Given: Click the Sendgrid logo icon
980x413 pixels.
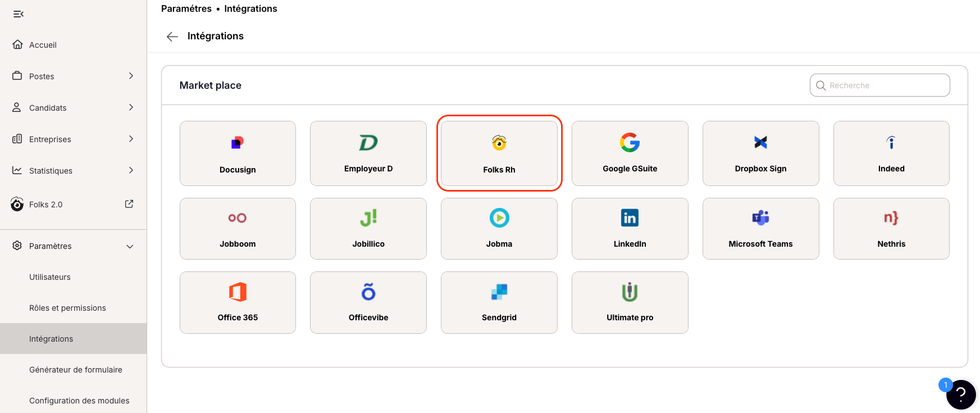Looking at the screenshot, I should pyautogui.click(x=499, y=292).
